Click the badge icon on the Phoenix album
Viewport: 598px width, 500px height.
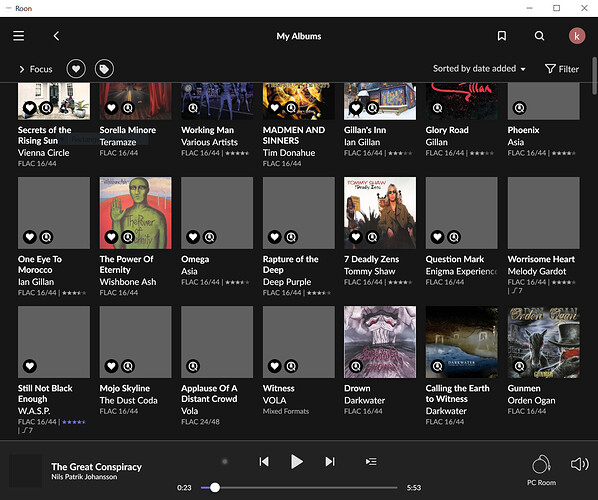click(x=519, y=108)
